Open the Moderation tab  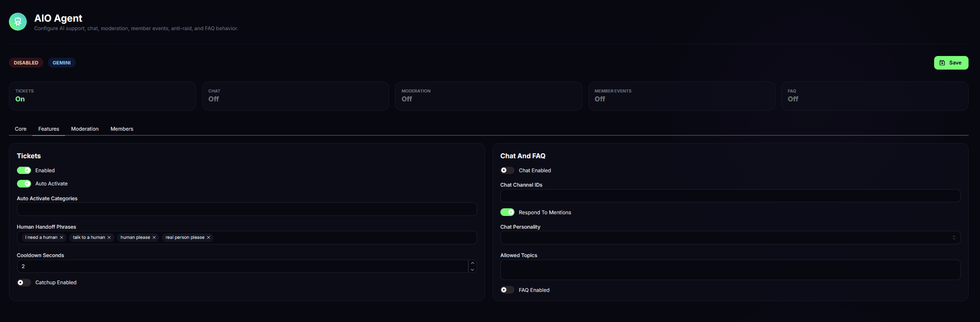[85, 129]
